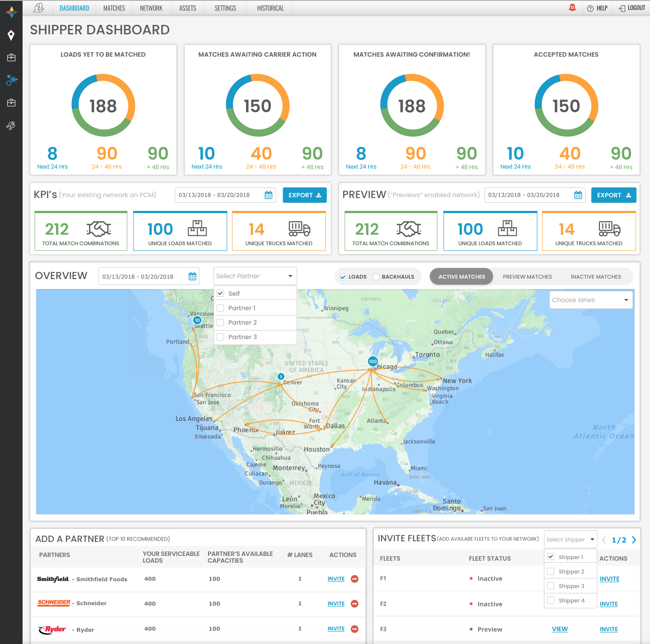650x644 pixels.
Task: Click the network nodes sidebar icon
Action: coord(11,80)
